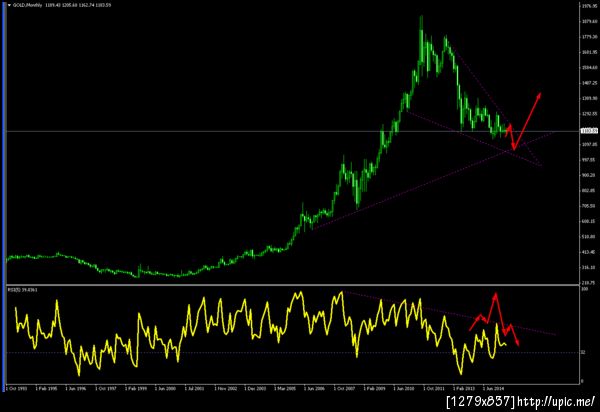Select the 413.45 price axis label
The height and width of the screenshot is (412, 600).
pos(589,252)
